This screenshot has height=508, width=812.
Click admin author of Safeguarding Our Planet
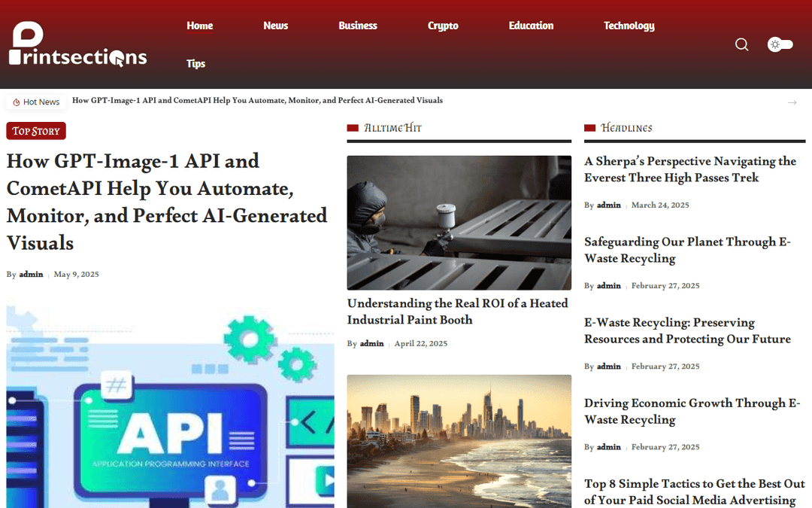coord(609,286)
